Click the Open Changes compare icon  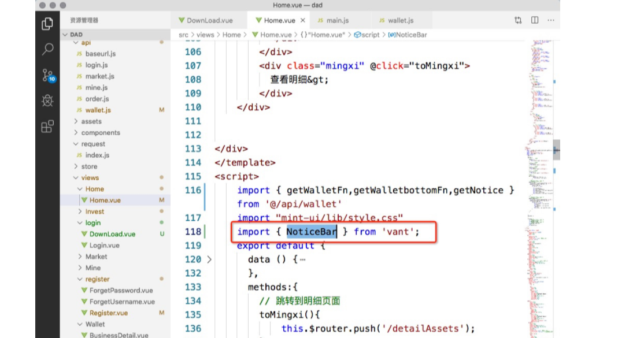[x=518, y=20]
